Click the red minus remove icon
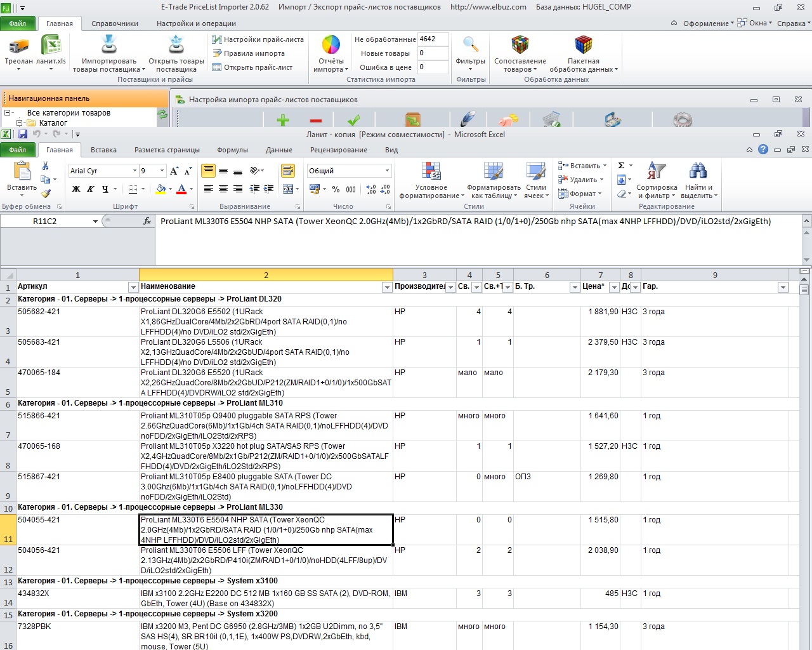 (316, 121)
